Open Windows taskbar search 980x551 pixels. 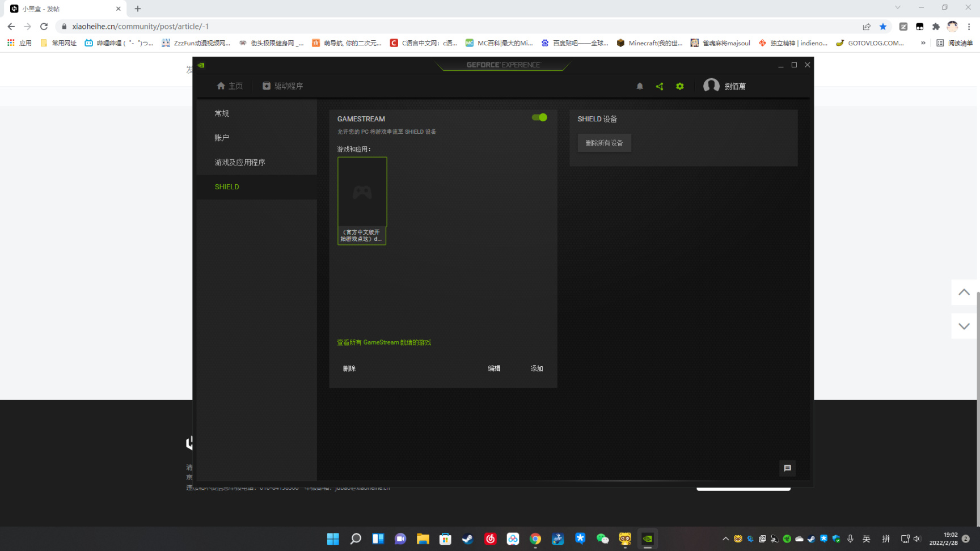356,539
